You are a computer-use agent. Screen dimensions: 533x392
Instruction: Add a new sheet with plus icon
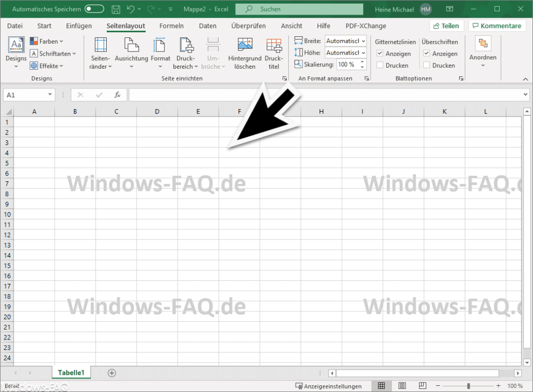click(x=112, y=373)
